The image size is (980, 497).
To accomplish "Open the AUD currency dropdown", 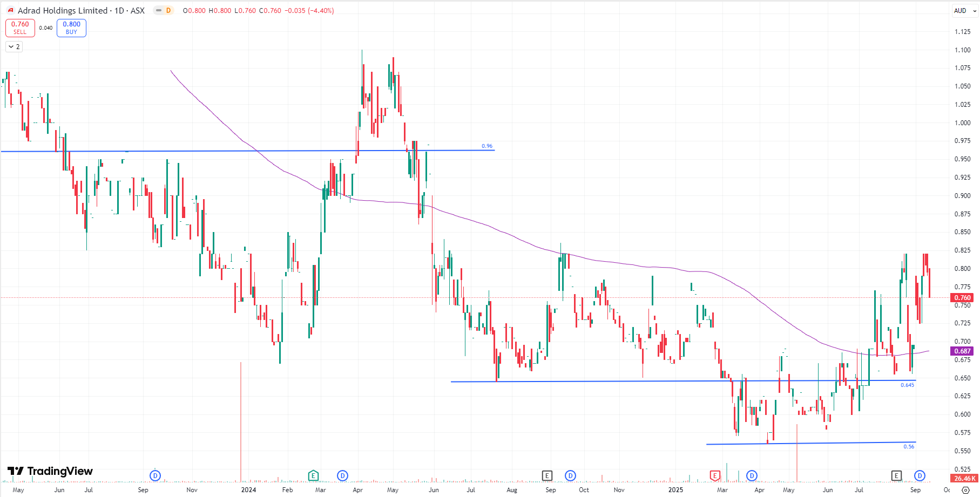I will (964, 10).
